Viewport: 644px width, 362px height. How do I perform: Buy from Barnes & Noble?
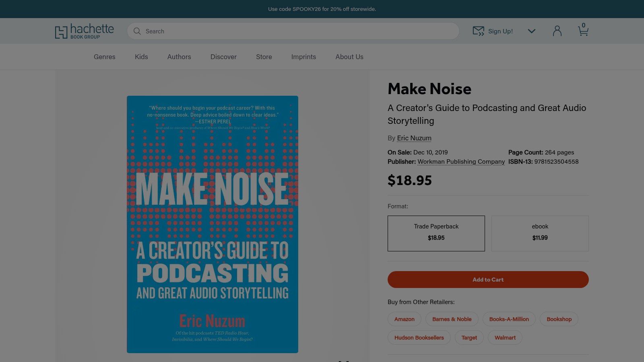click(452, 319)
